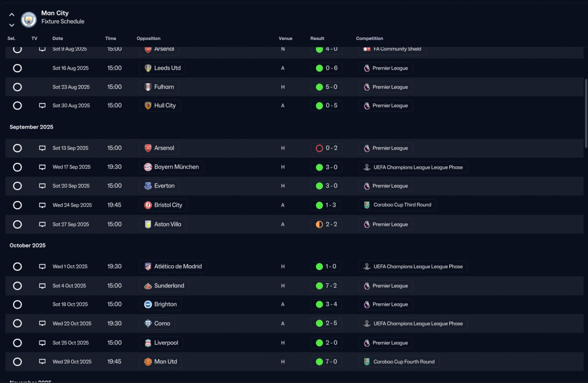This screenshot has height=383, width=588.
Task: Open the Atlético de Madrid opposition link
Action: (x=173, y=267)
